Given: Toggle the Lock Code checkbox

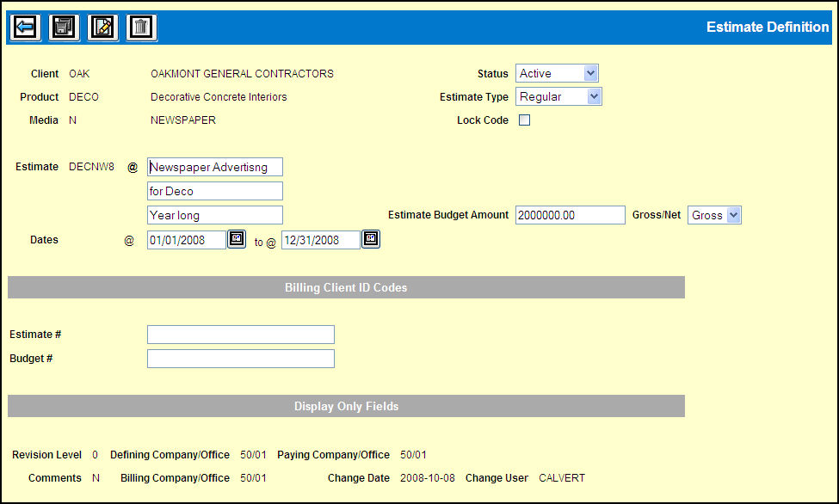Looking at the screenshot, I should click(524, 120).
